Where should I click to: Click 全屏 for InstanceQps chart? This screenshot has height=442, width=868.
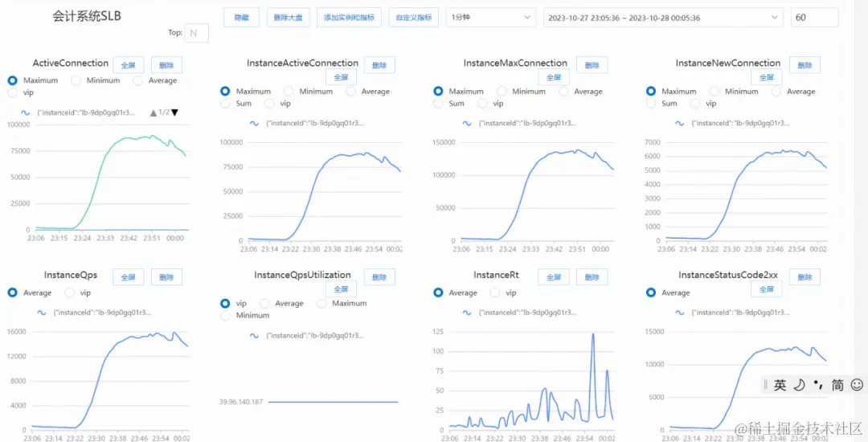129,277
